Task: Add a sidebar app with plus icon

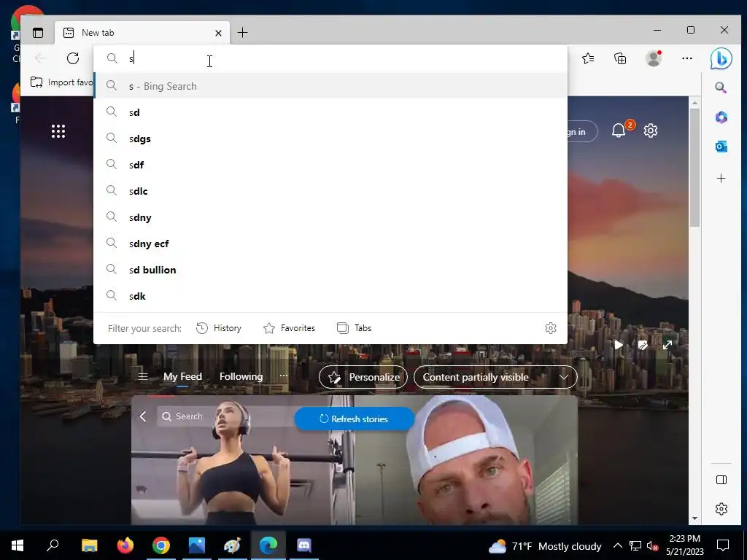Action: 721,179
